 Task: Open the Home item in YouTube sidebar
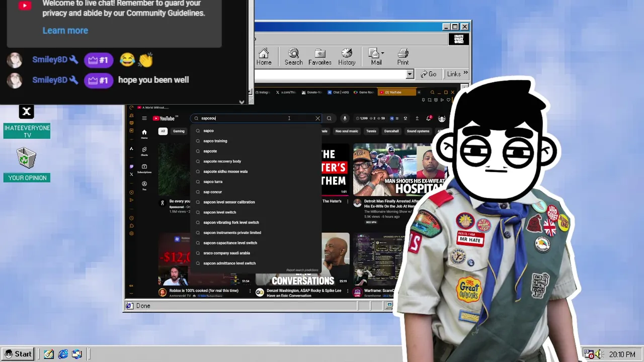tap(144, 134)
